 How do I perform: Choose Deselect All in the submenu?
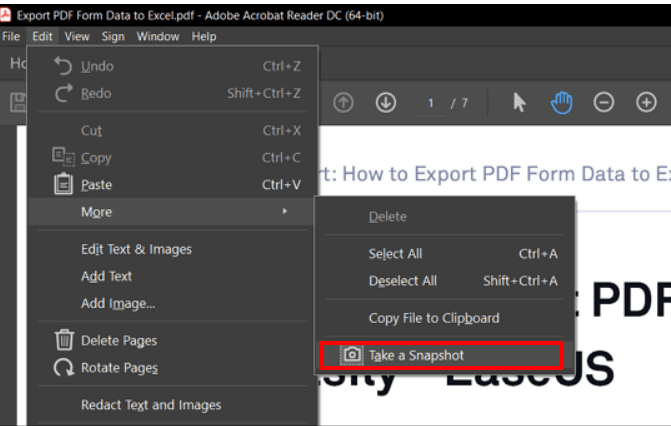coord(445,280)
